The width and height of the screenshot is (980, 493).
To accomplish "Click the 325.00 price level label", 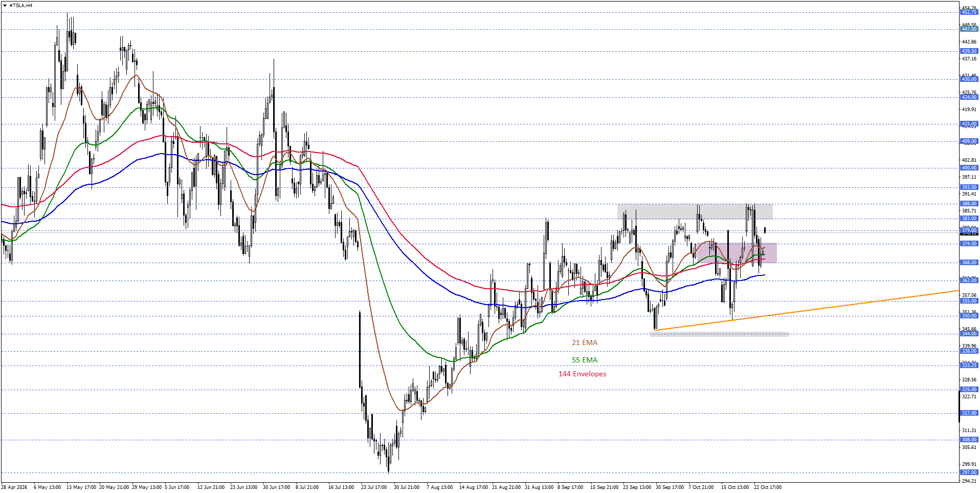I will click(969, 390).
